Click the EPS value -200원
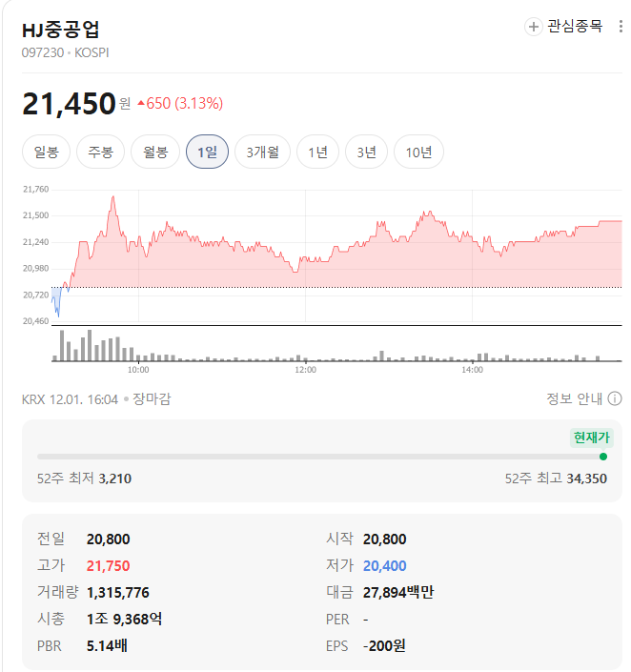 coord(384,645)
